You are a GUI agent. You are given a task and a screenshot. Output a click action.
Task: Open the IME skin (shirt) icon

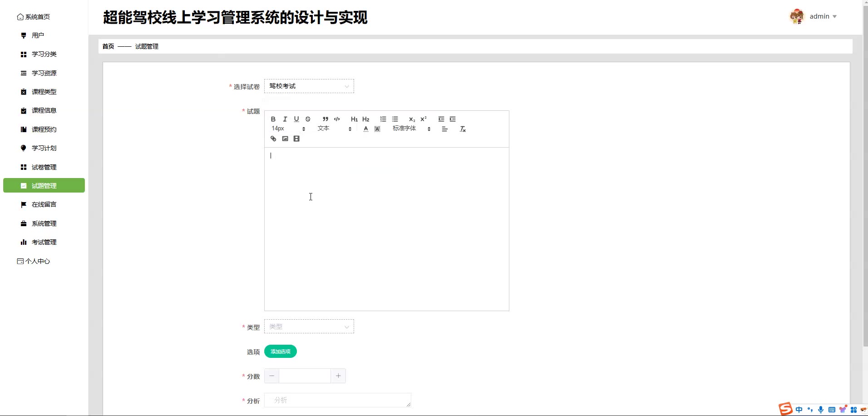pyautogui.click(x=843, y=410)
